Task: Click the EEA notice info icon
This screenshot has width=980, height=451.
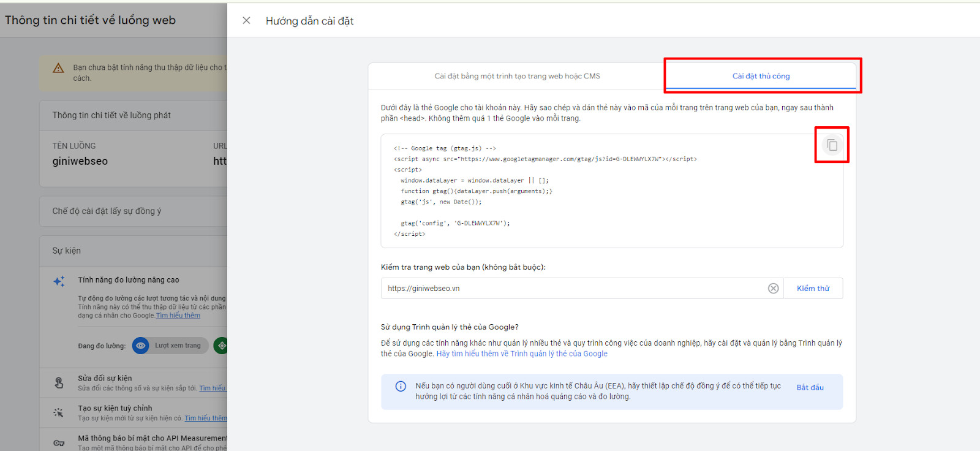Action: 401,386
